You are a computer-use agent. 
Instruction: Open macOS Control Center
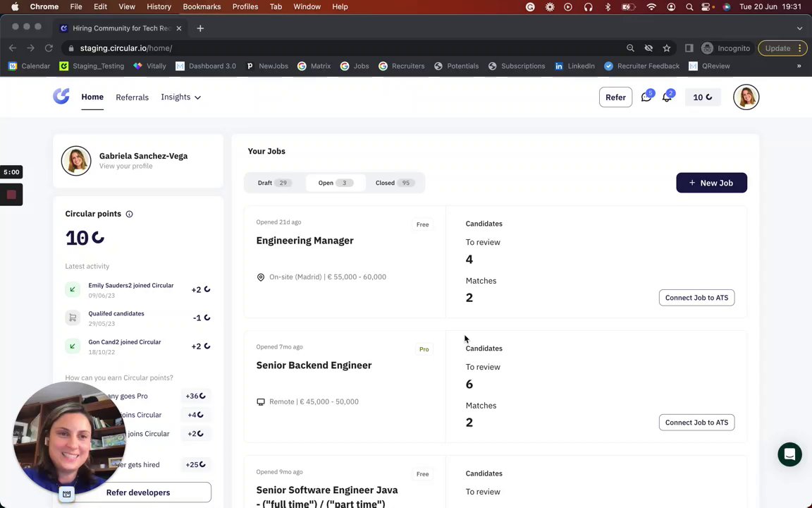[x=706, y=7]
